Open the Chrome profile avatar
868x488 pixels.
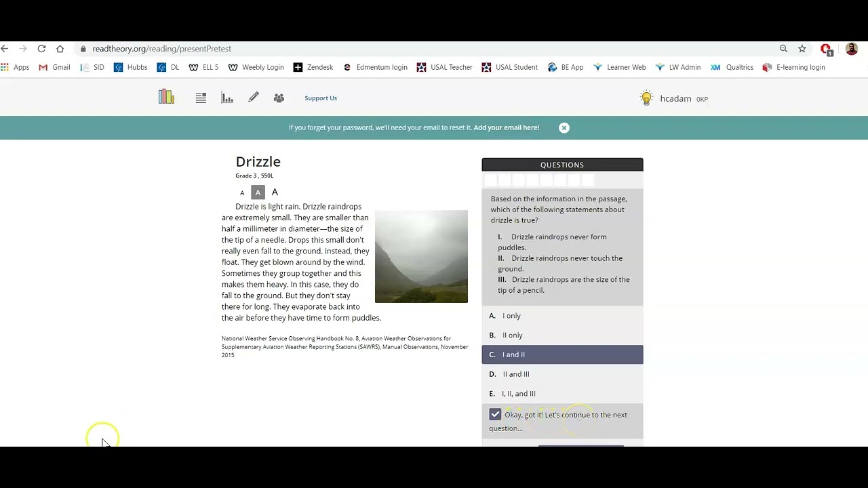pos(852,49)
